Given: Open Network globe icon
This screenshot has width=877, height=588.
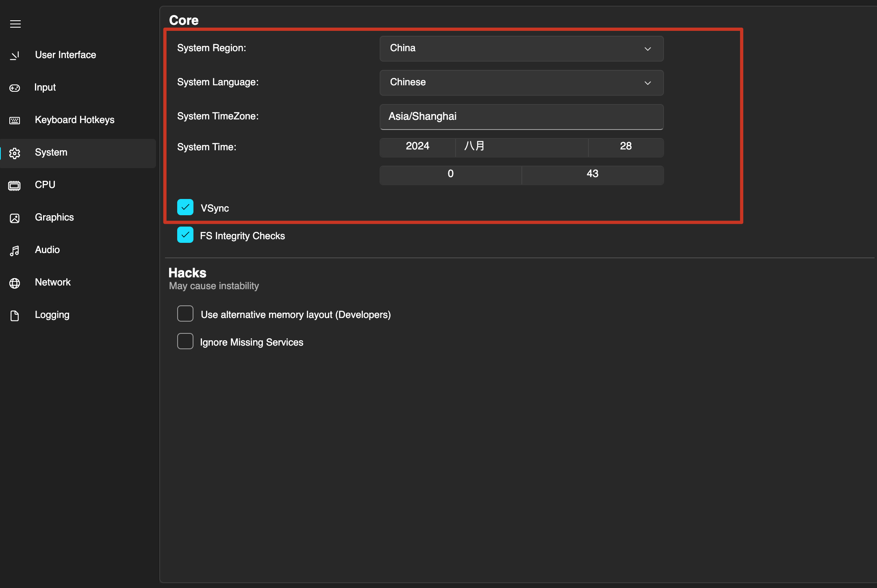Looking at the screenshot, I should [x=15, y=283].
